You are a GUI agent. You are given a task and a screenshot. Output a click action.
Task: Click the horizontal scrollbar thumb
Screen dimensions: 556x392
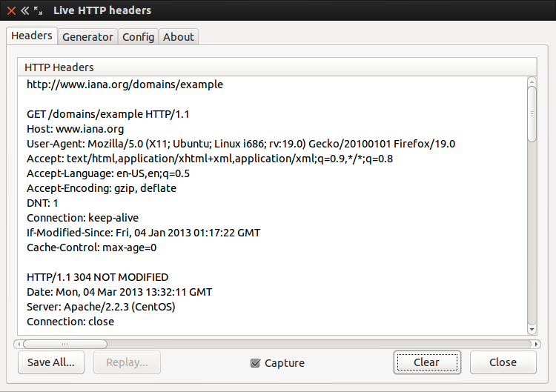65,344
